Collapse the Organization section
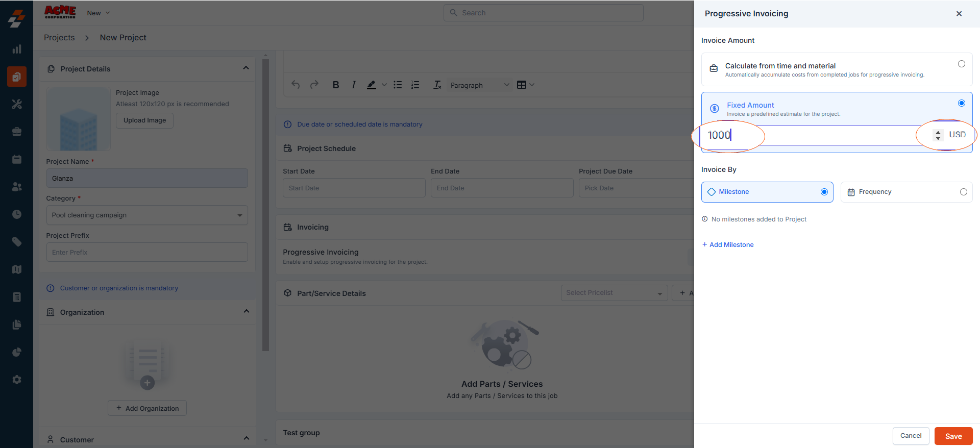This screenshot has height=448, width=980. (x=247, y=311)
